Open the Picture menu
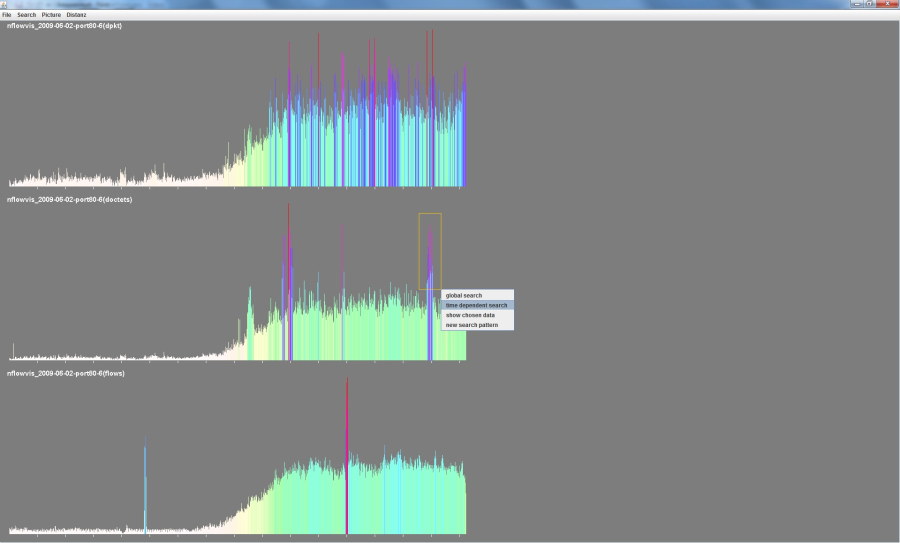Image resolution: width=900 pixels, height=543 pixels. 51,15
